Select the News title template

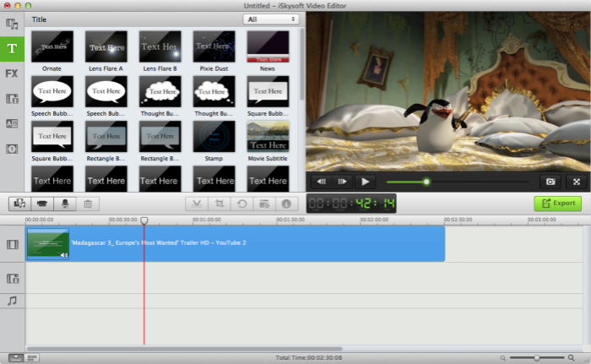tap(268, 46)
